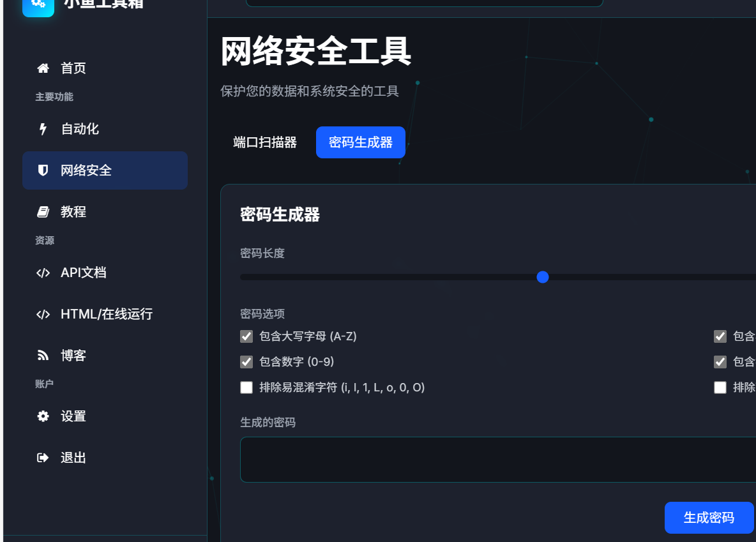Open 设置 from the sidebar
Viewport: 756px width, 542px height.
(x=73, y=416)
